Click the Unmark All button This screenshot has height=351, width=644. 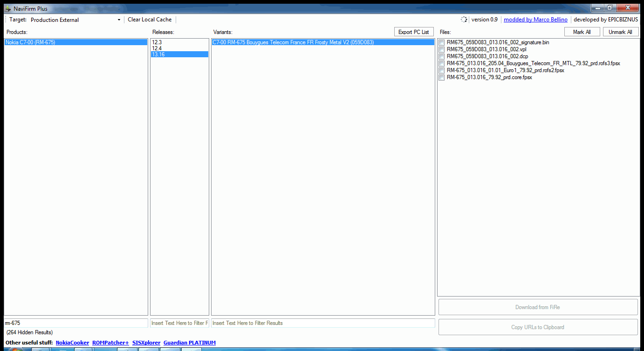620,32
